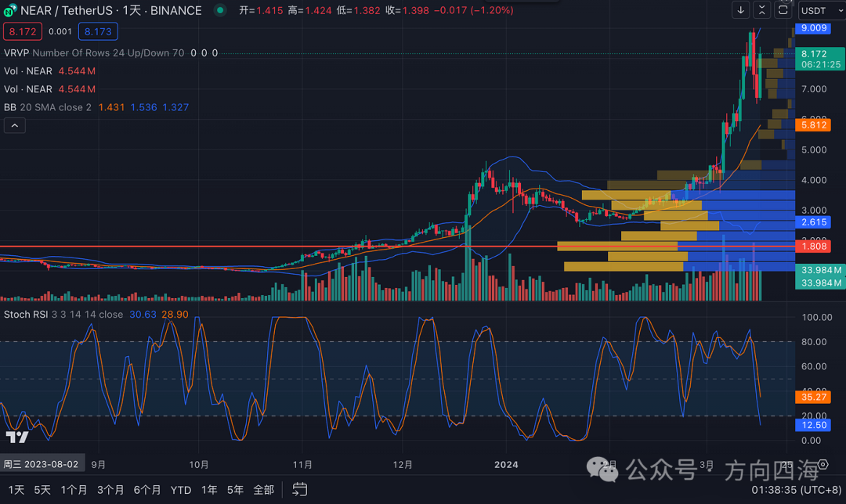The image size is (846, 504).
Task: Open chart settings gear on time axis
Action: point(822,465)
